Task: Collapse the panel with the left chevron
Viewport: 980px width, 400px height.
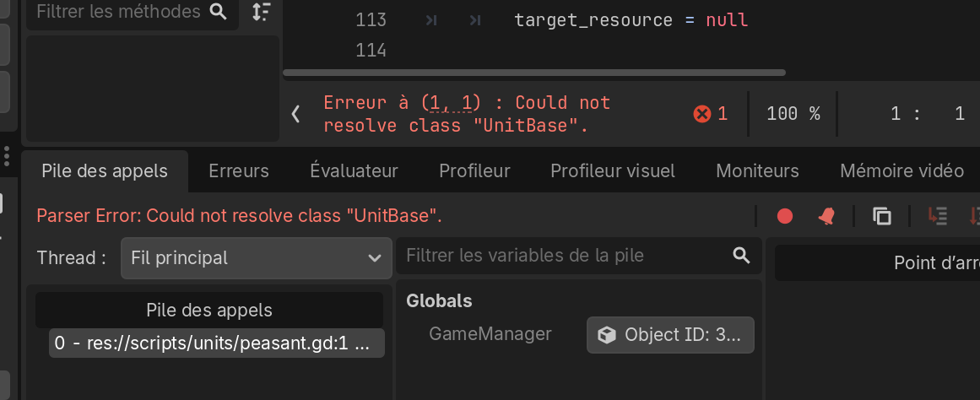Action: pyautogui.click(x=295, y=113)
